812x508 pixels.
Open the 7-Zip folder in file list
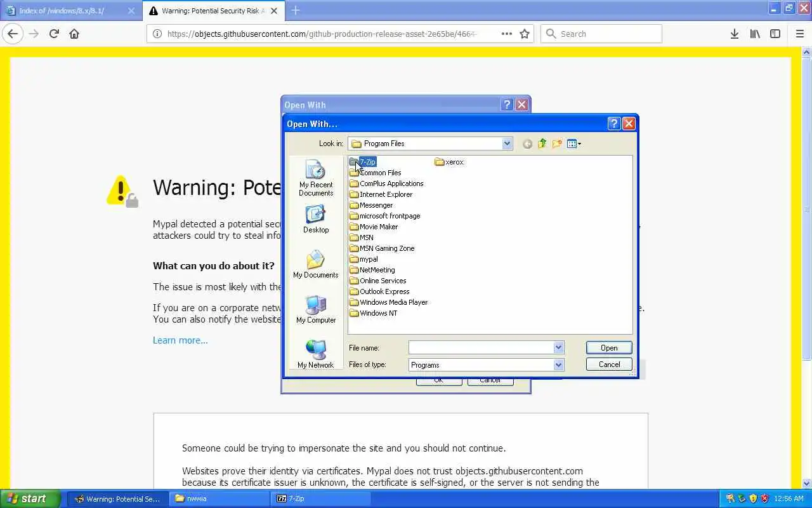(363, 162)
